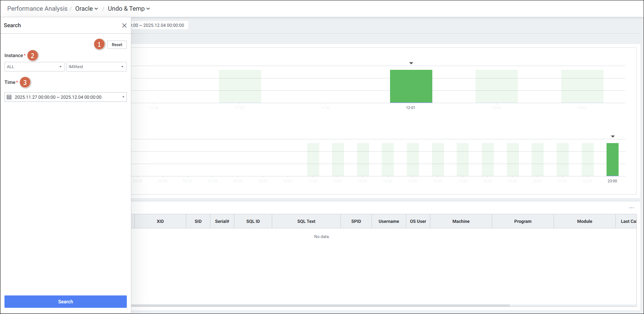Sort by SQL Text column header
644x314 pixels.
306,221
